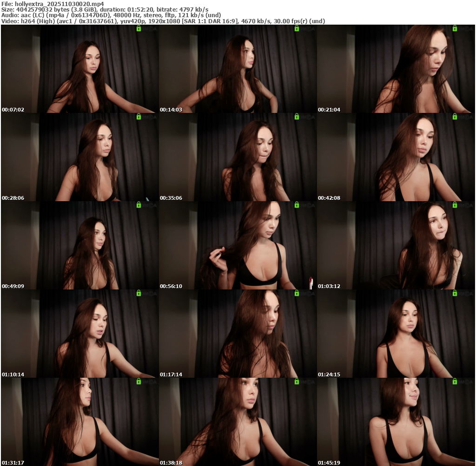Select the thumbnail timestamped 00:56:10
The width and height of the screenshot is (476, 466).
point(238,245)
